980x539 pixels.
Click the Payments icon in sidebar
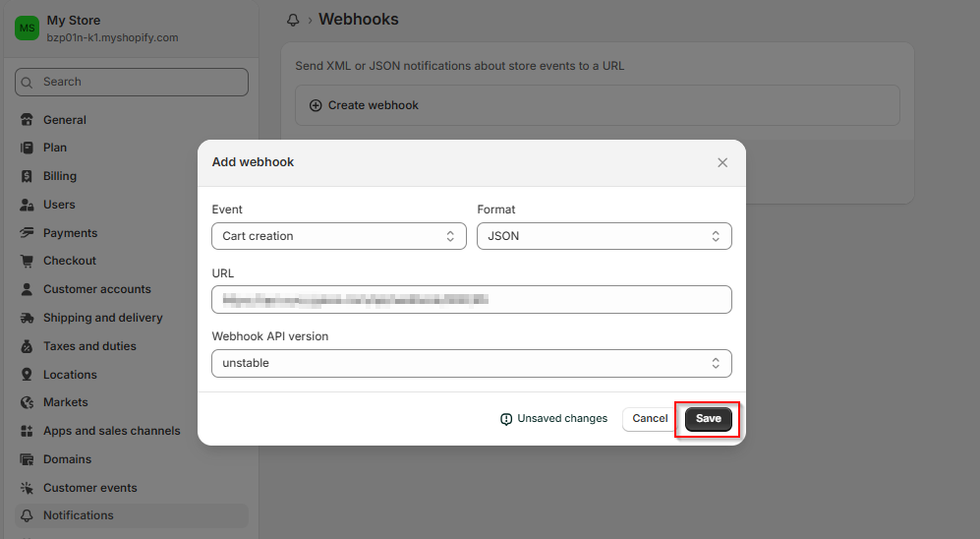[27, 233]
